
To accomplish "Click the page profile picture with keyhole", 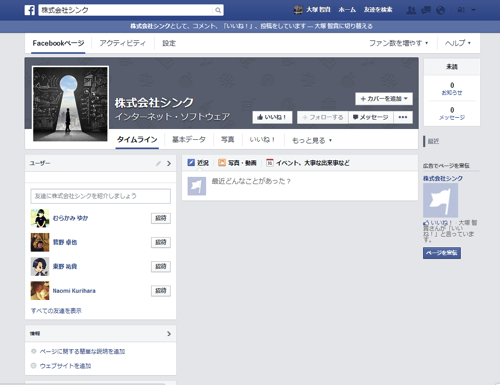I will click(x=70, y=104).
